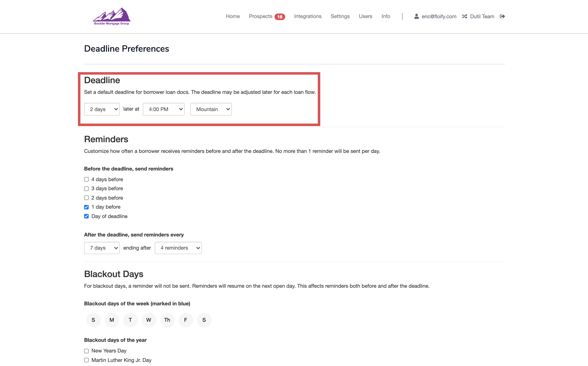
Task: Open the deadline time dropdown (4:00 PM)
Action: pyautogui.click(x=164, y=109)
